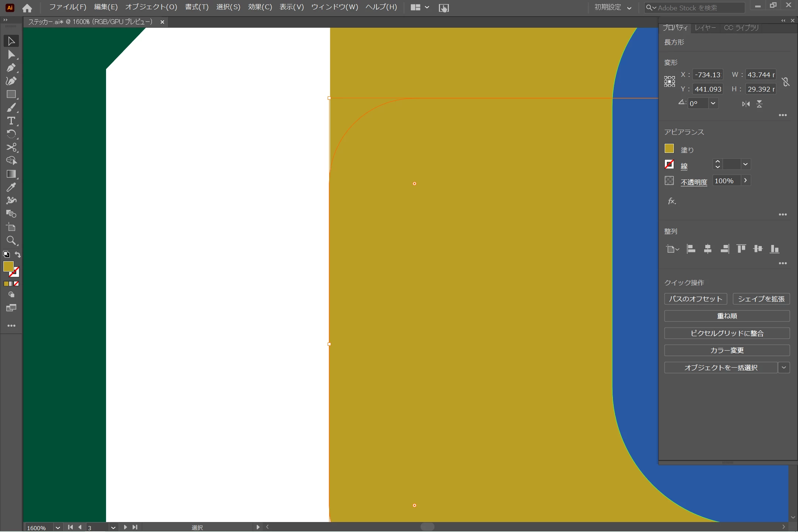Click the Rotate tool
The height and width of the screenshot is (532, 798).
(x=11, y=134)
